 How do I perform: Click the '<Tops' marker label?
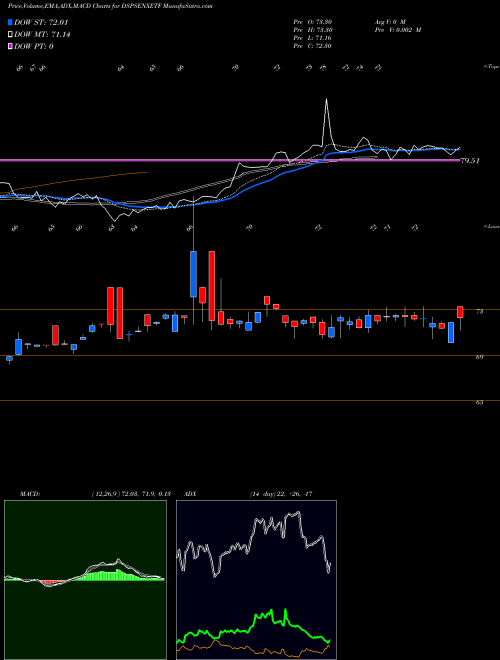(491, 67)
